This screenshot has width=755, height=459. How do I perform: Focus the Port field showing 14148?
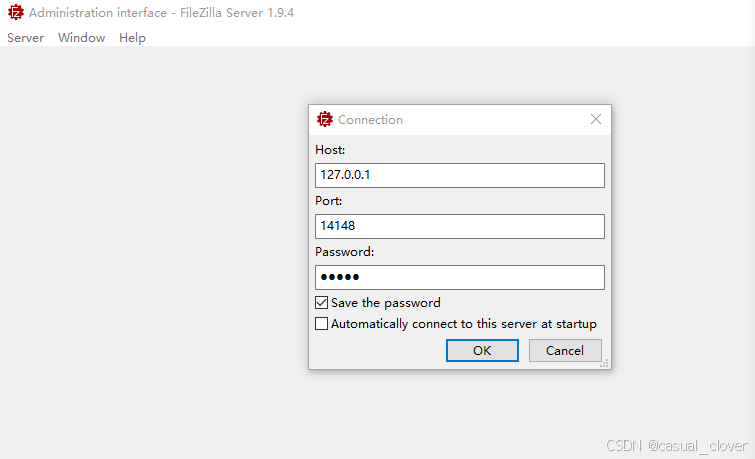pos(460,226)
